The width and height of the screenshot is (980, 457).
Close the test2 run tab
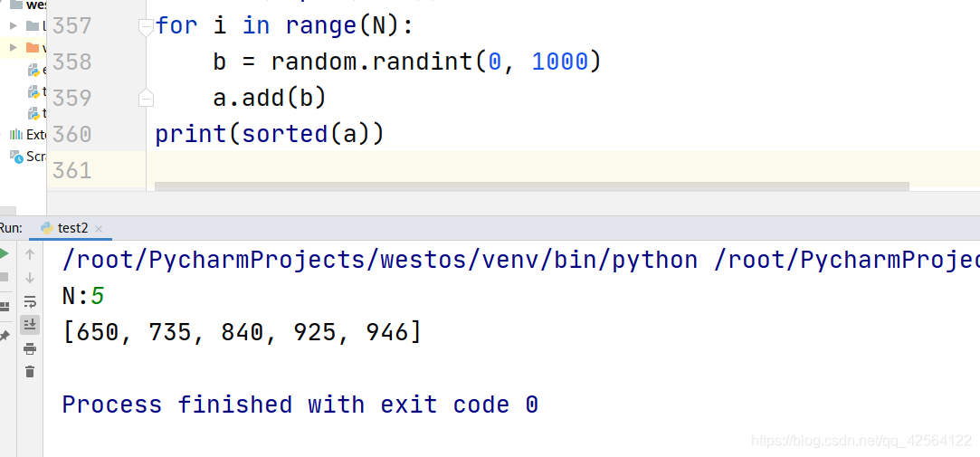click(98, 230)
